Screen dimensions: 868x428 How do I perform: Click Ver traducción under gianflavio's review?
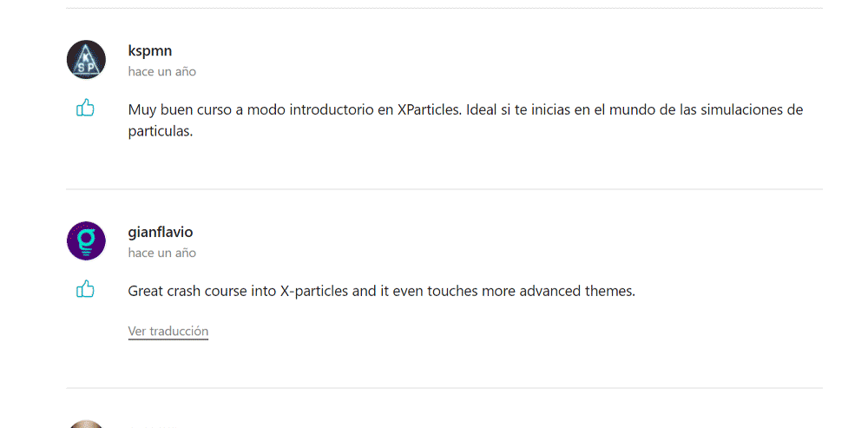point(168,331)
